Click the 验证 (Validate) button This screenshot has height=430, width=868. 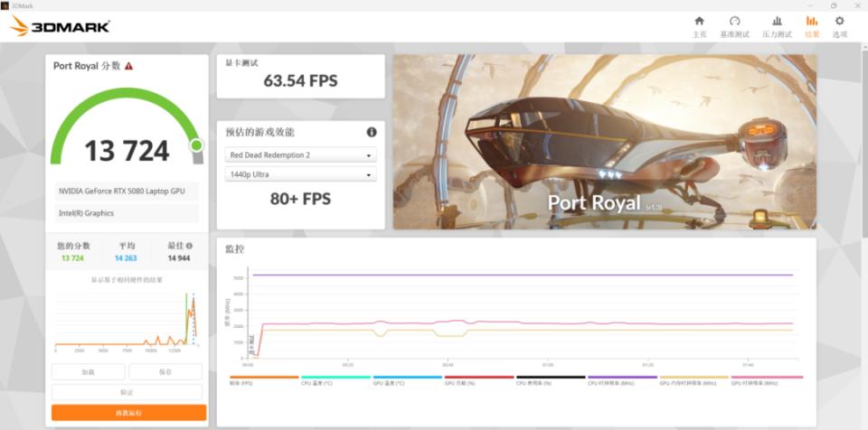coord(127,392)
